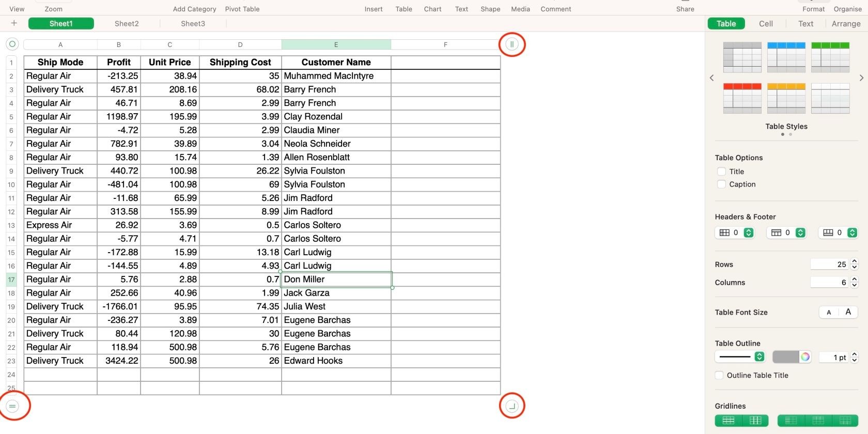The width and height of the screenshot is (868, 434).
Task: Enable the Title checkbox
Action: pyautogui.click(x=721, y=172)
